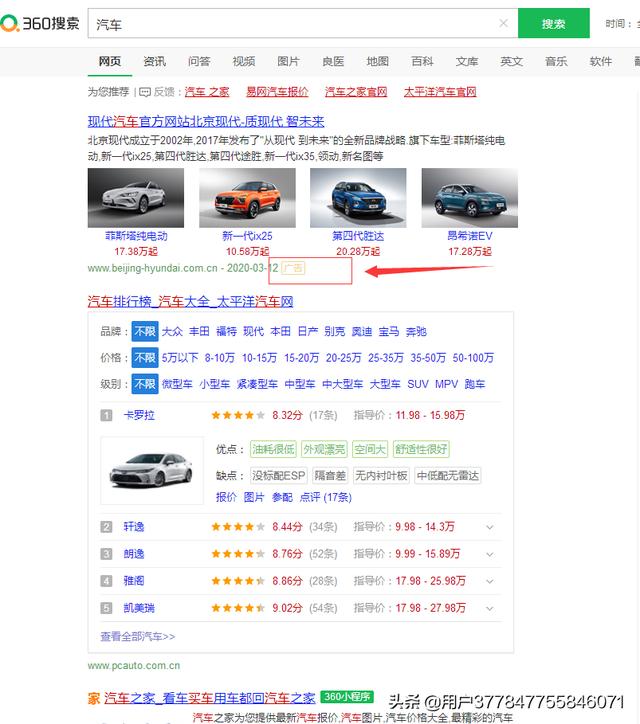This screenshot has height=724, width=640.
Task: Click recommended link 汽车之家官网
Action: 356,92
